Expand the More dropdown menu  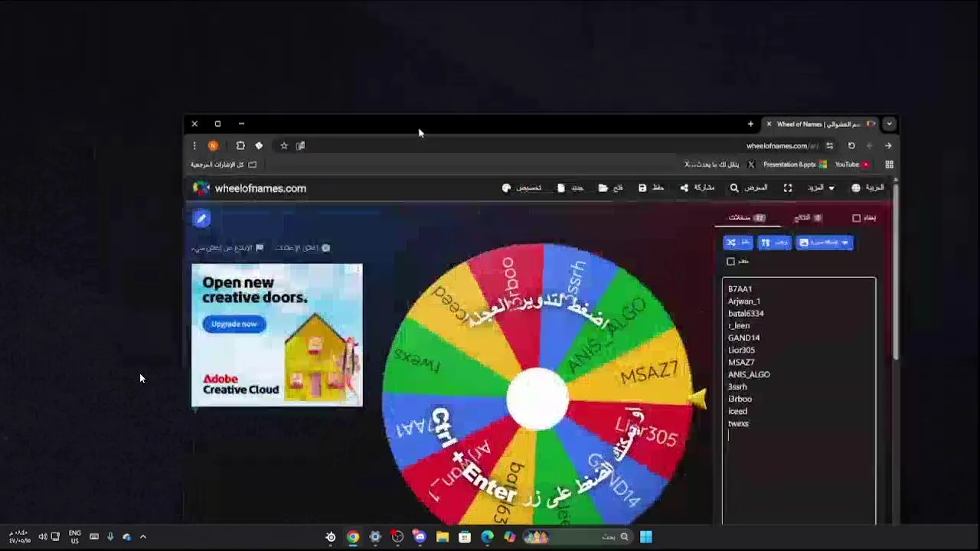click(x=822, y=188)
